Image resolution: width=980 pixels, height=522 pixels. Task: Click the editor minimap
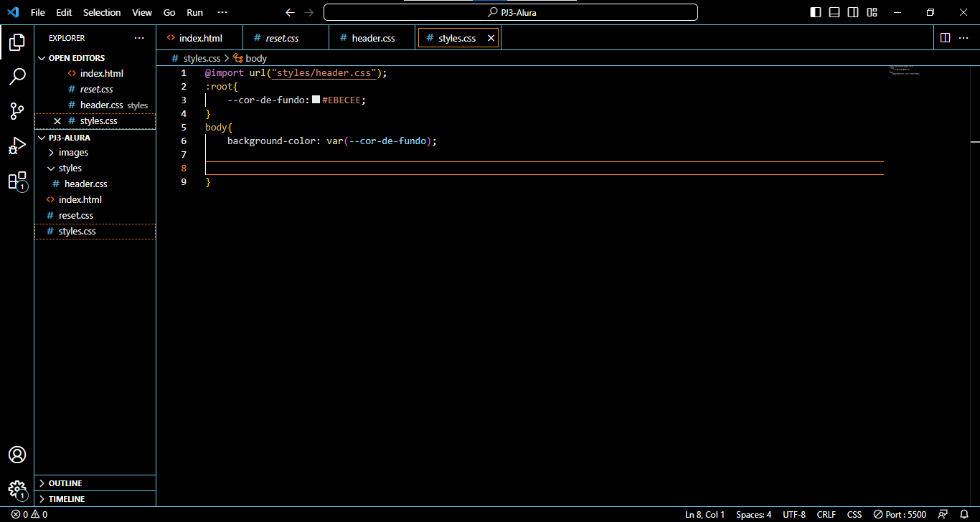(x=904, y=72)
